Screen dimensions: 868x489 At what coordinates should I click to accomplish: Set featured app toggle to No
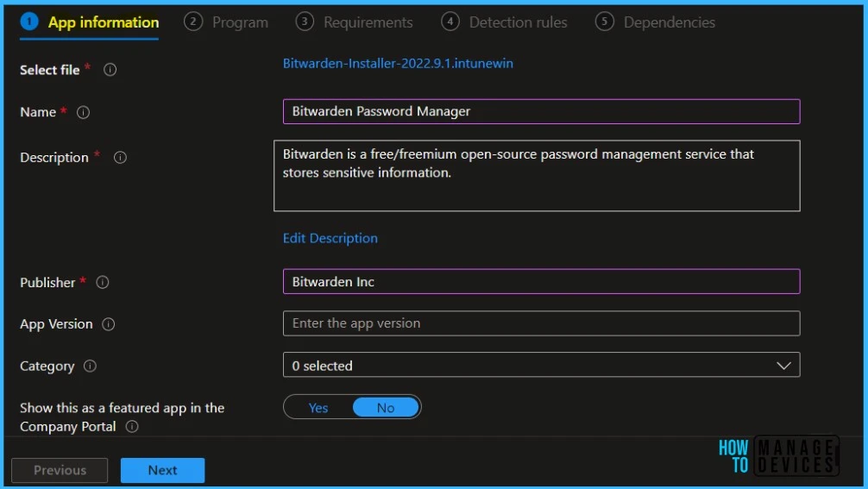(386, 408)
